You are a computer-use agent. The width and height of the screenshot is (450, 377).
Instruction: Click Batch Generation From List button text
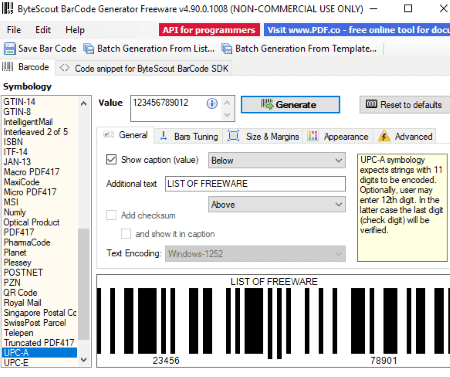coord(156,49)
